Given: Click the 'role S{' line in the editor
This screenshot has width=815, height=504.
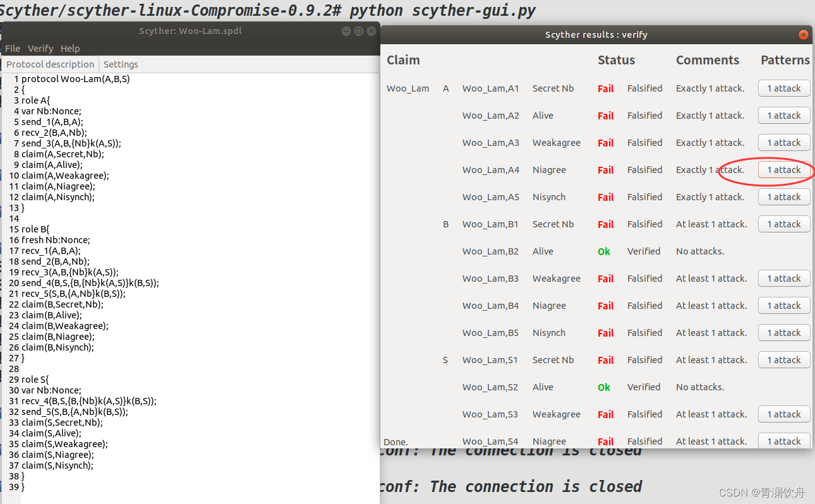Looking at the screenshot, I should (35, 380).
